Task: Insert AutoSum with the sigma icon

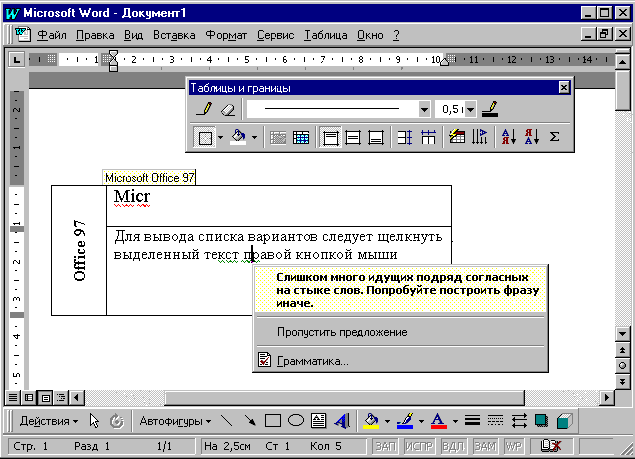Action: click(554, 137)
